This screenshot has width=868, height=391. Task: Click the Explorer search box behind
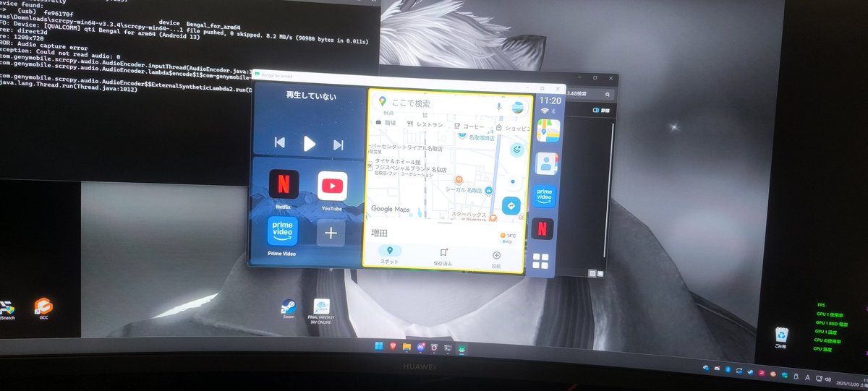(589, 94)
